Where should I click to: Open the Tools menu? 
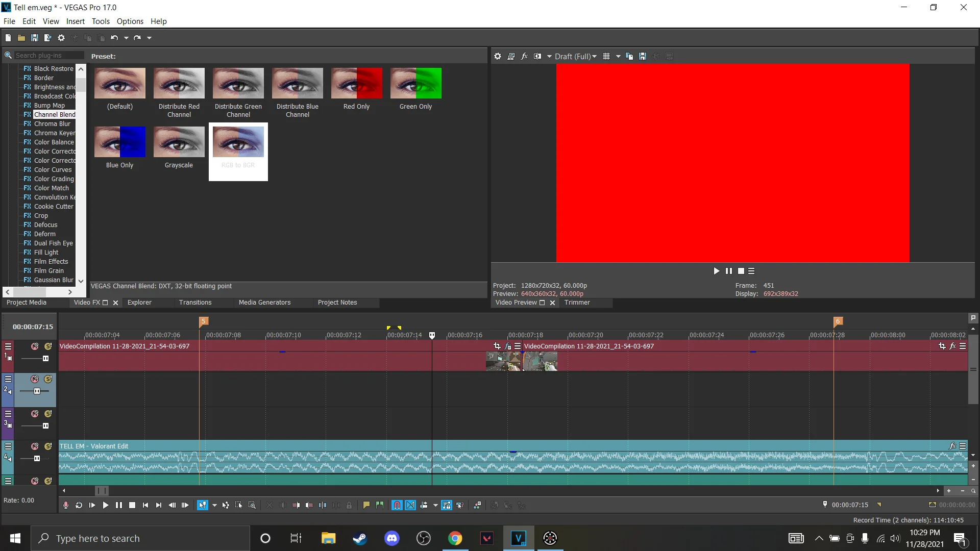(101, 21)
